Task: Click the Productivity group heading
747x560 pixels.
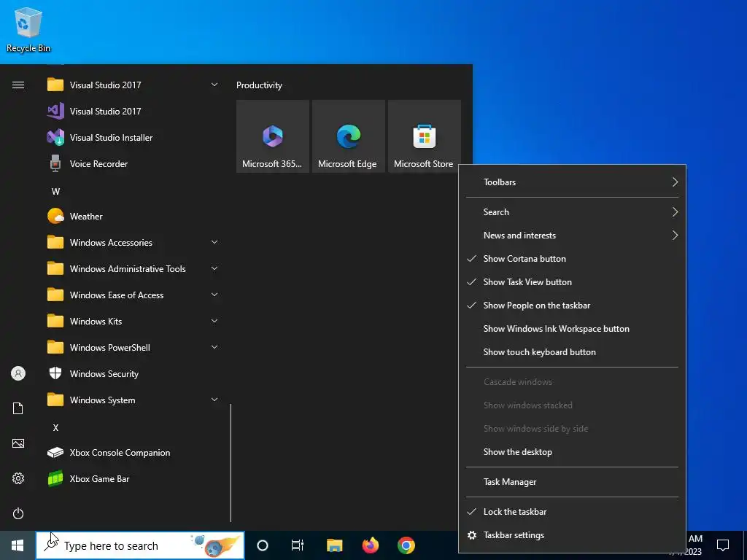Action: [259, 85]
